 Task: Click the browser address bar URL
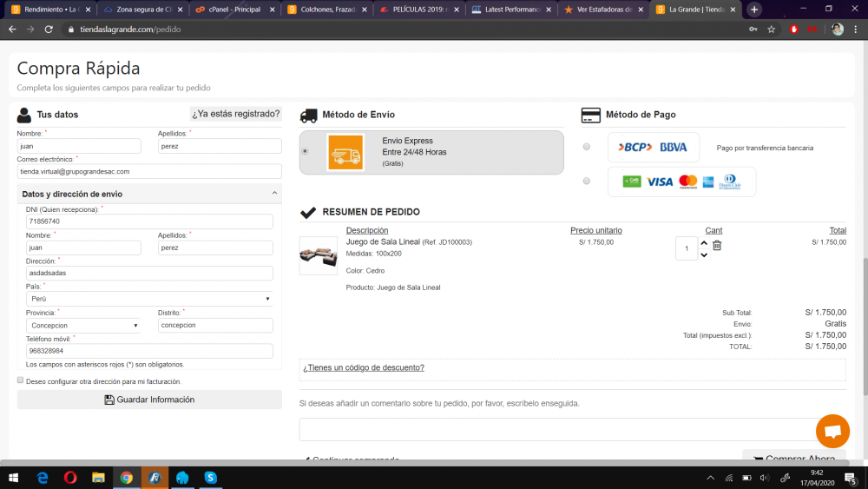pyautogui.click(x=130, y=30)
